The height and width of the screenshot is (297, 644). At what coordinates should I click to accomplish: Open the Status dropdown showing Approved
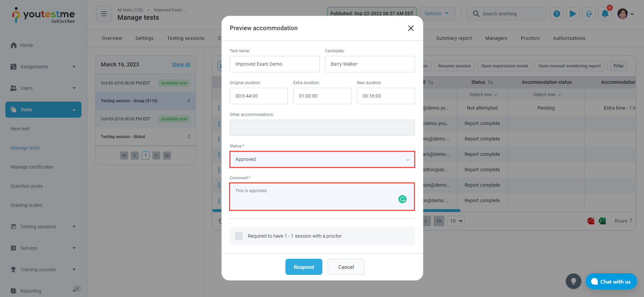(322, 159)
